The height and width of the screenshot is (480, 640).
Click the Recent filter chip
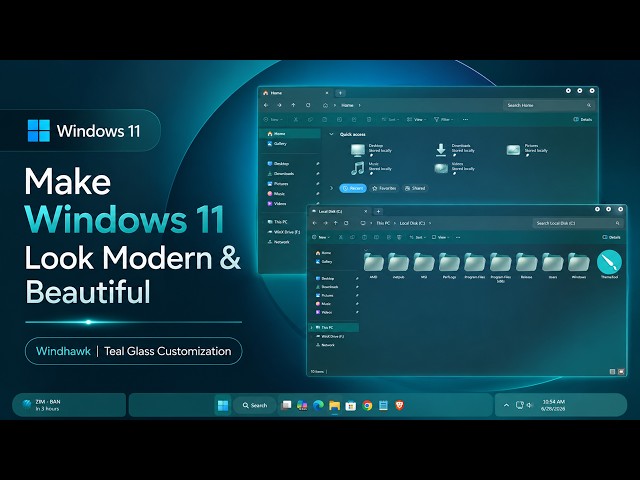tap(353, 188)
